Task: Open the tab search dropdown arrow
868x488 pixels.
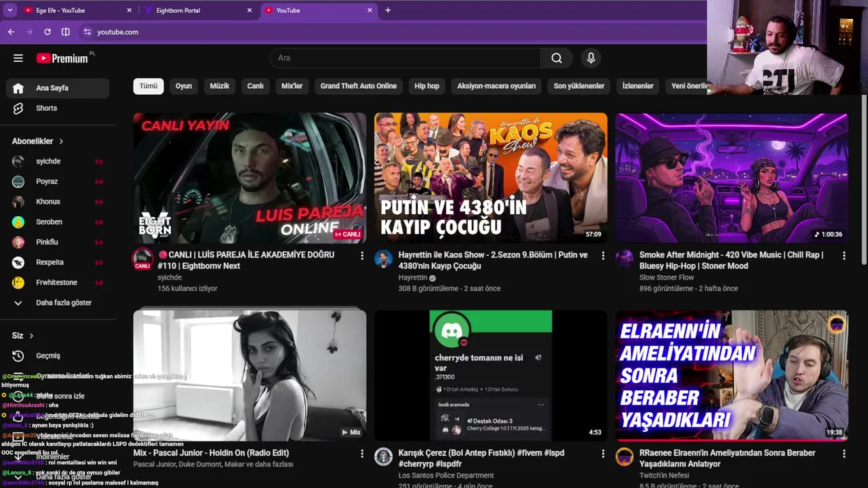Action: pos(9,10)
